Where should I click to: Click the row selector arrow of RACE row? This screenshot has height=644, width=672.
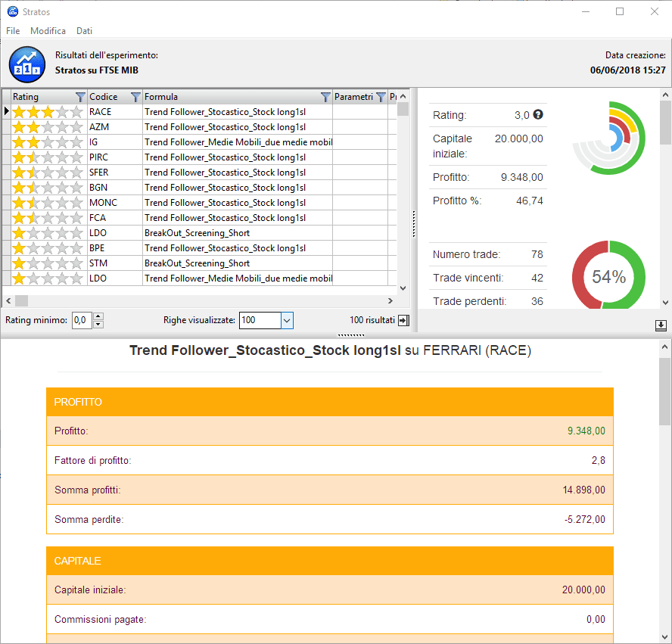point(6,111)
